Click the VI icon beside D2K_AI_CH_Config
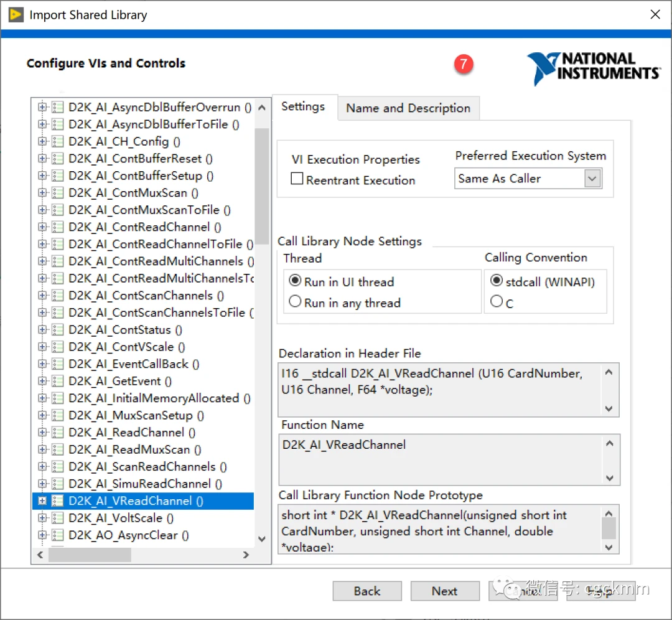The height and width of the screenshot is (620, 672). (58, 141)
